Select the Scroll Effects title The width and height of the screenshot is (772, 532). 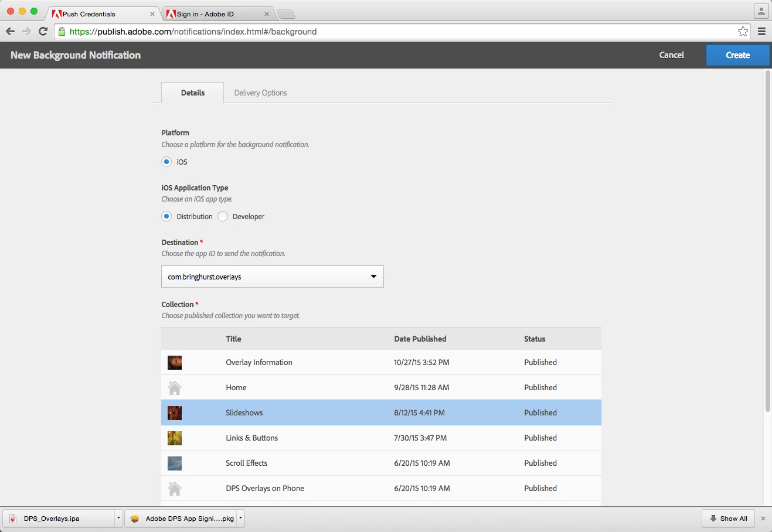tap(247, 463)
